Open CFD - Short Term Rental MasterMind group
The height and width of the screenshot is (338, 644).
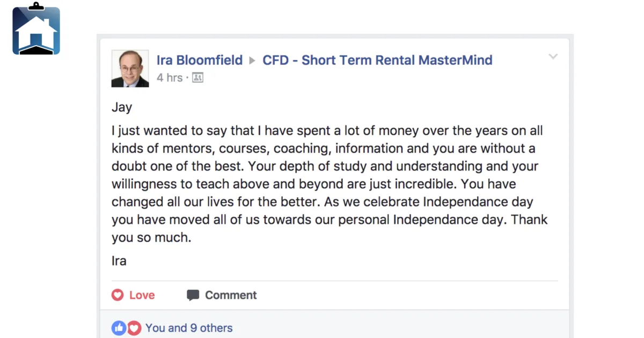(377, 60)
